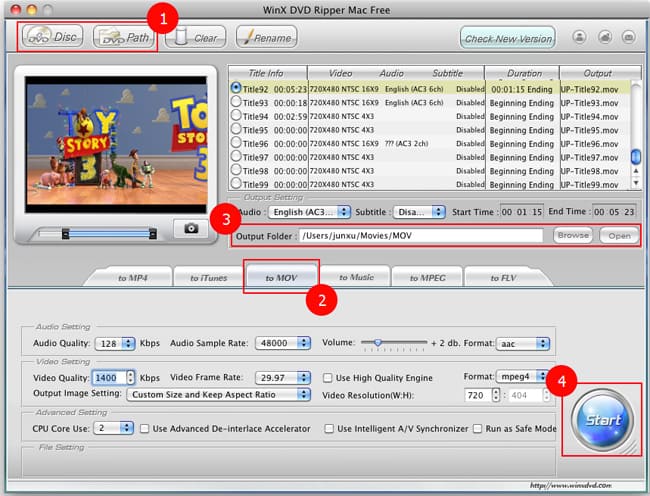Load a DVD with the Disc button
This screenshot has width=650, height=496.
(x=52, y=36)
